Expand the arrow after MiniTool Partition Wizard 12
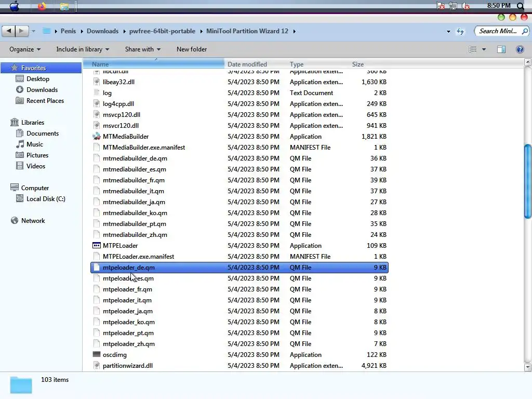 294,31
